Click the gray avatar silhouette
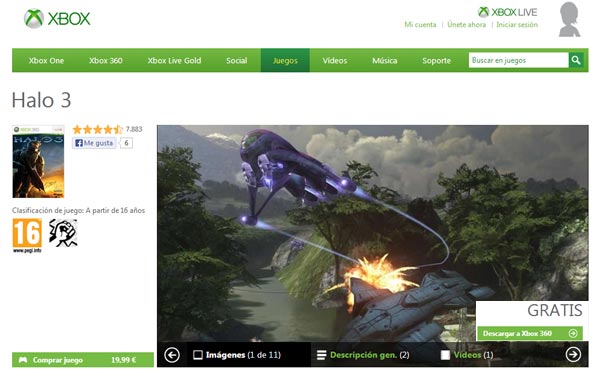600x377 pixels. click(x=569, y=20)
